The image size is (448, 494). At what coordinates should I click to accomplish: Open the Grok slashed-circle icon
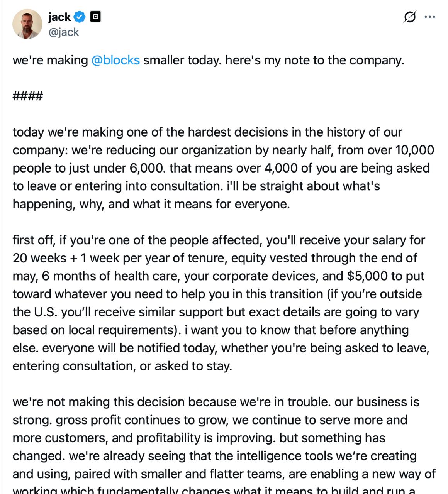(x=409, y=17)
